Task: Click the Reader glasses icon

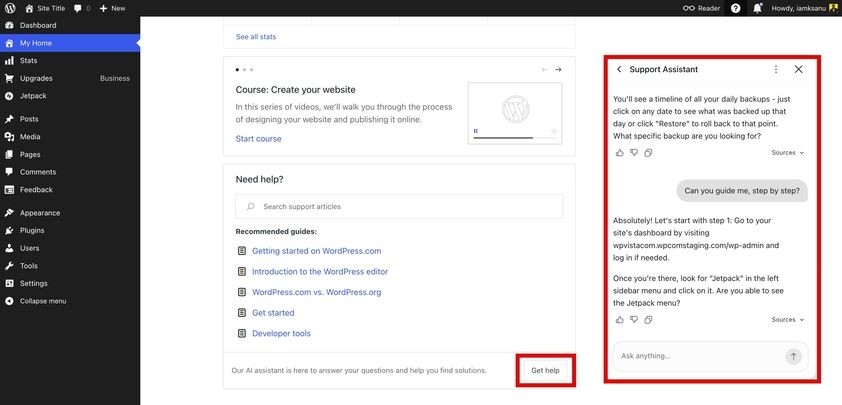Action: click(x=689, y=8)
